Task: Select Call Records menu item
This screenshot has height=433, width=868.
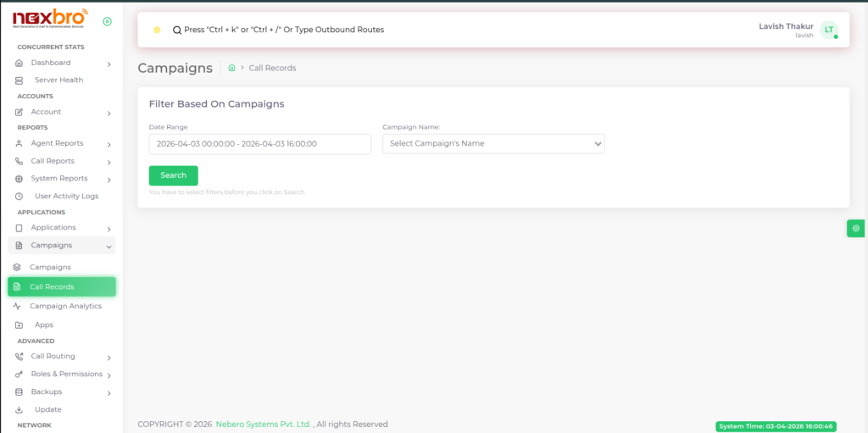Action: point(61,286)
